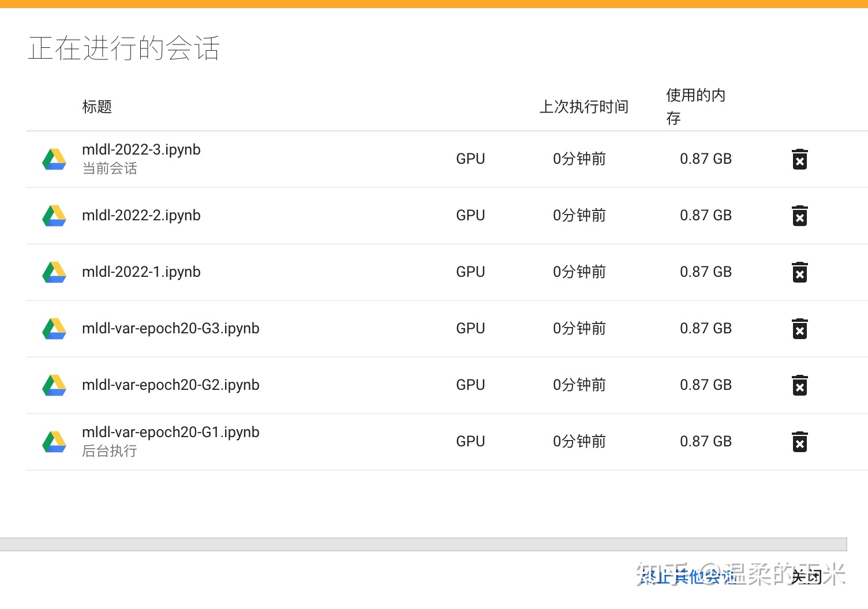Terminate the mldl-2022-3.ipynb session
This screenshot has width=868, height=609.
799,159
